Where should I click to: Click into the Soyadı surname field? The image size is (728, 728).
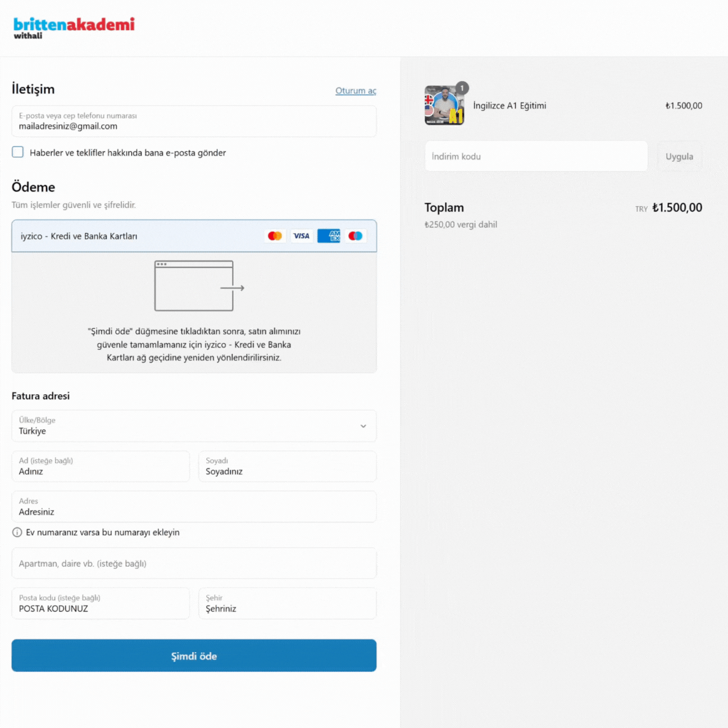point(287,467)
